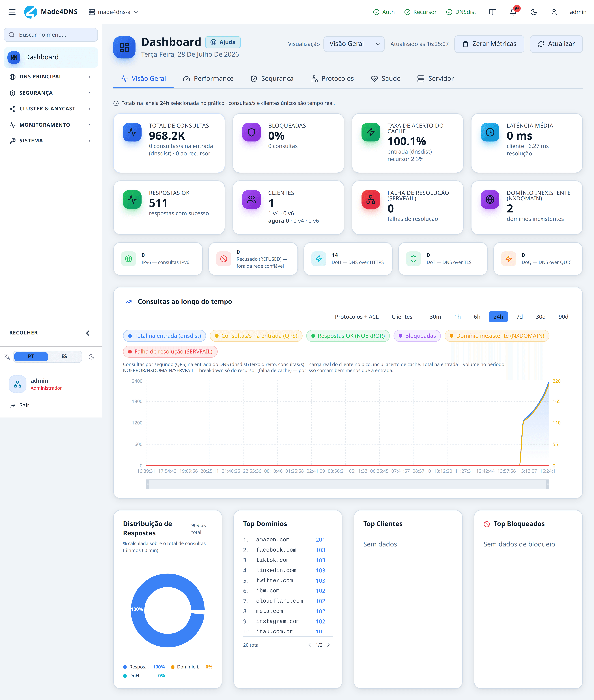This screenshot has width=594, height=700.
Task: Switch to the Saúde tab
Action: tap(386, 79)
